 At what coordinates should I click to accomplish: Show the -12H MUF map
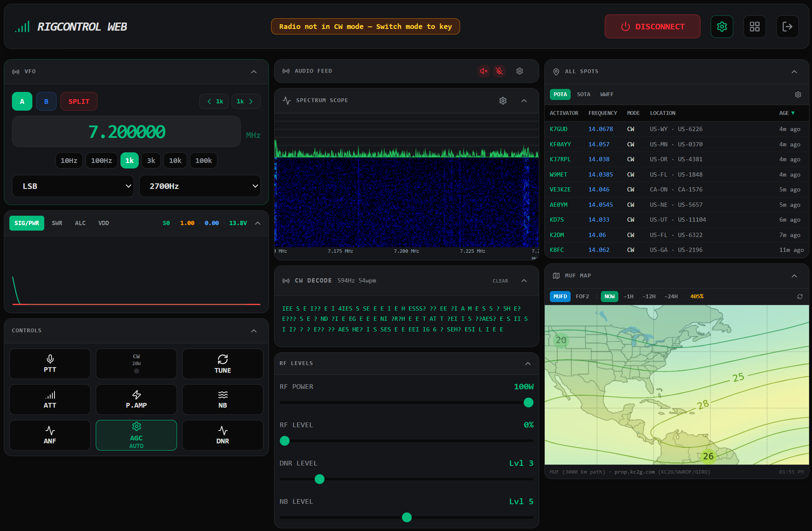tap(649, 297)
